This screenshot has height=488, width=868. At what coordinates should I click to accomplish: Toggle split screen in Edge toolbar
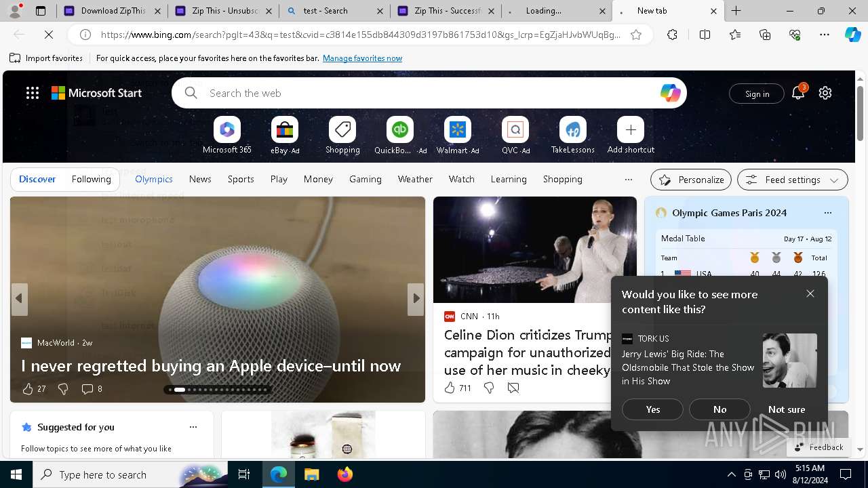click(705, 35)
